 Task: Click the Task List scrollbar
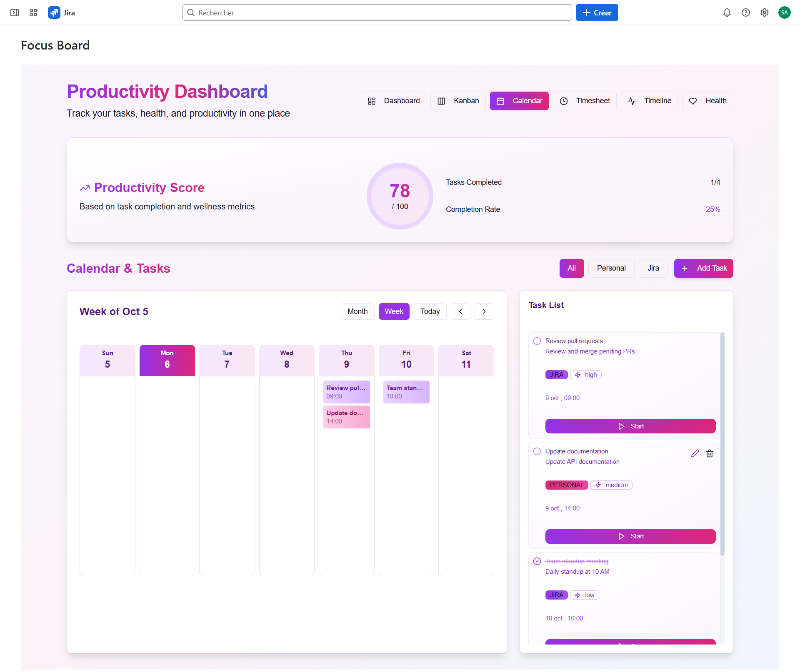(x=722, y=443)
